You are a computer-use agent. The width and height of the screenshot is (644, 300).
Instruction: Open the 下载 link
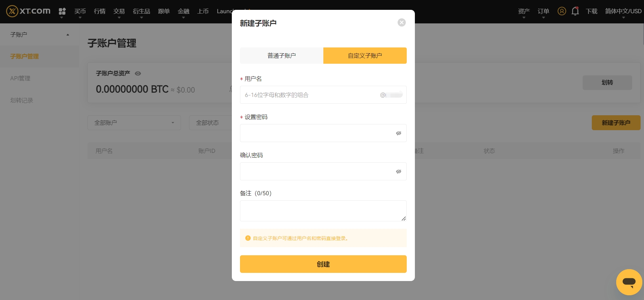coord(592,11)
